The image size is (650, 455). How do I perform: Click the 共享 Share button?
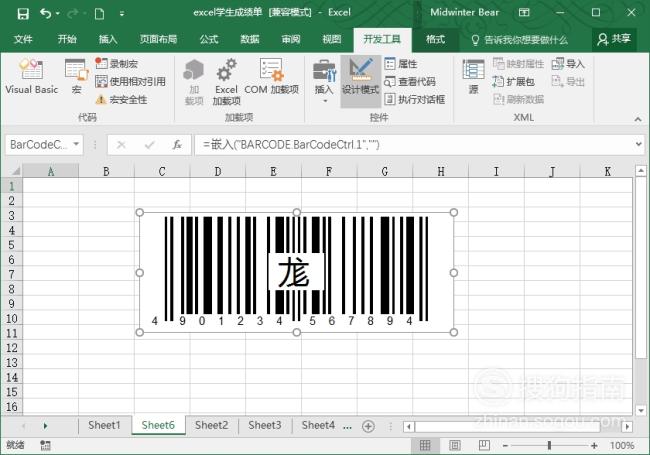click(614, 39)
